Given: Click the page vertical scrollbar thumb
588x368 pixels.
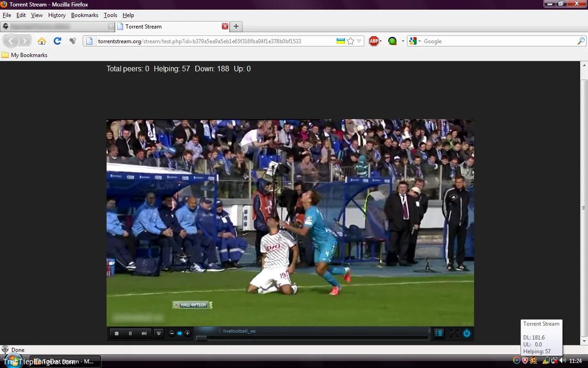Looking at the screenshot, I should 584,208.
